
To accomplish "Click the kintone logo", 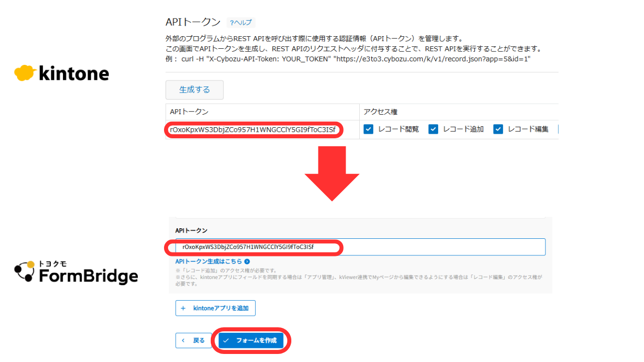I will coord(61,73).
